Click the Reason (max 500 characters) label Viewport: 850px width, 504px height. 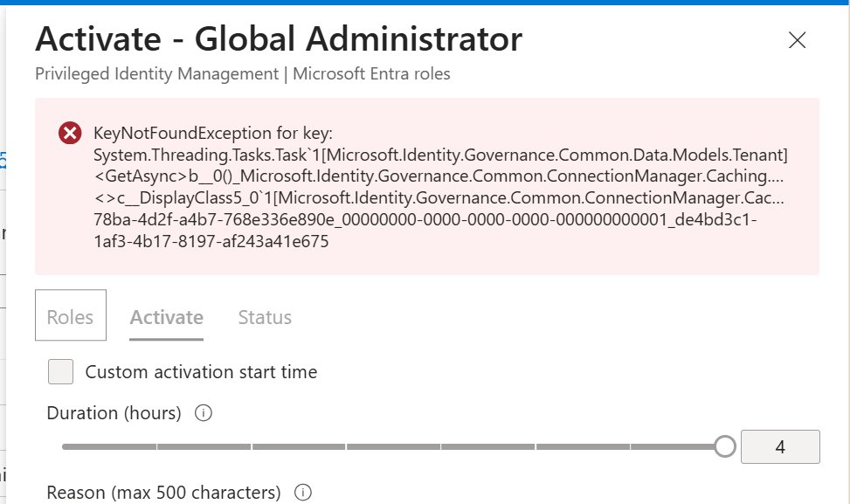tap(163, 493)
